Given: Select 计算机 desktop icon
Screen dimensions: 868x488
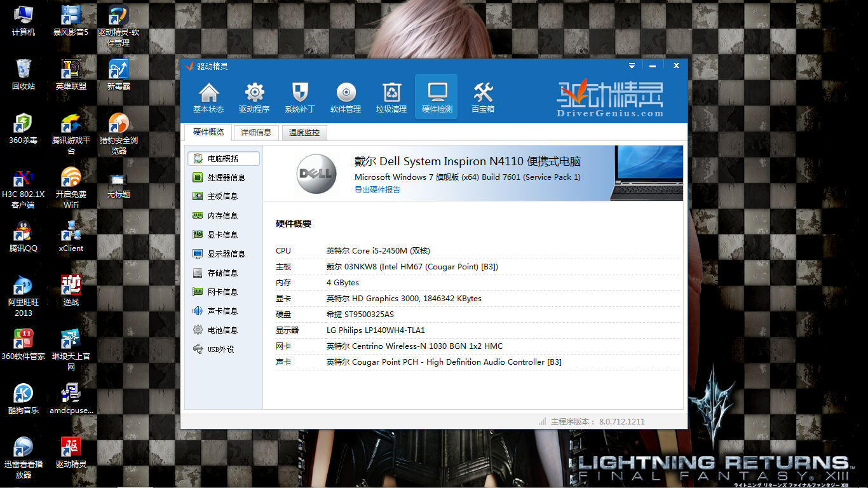Looking at the screenshot, I should click(24, 20).
